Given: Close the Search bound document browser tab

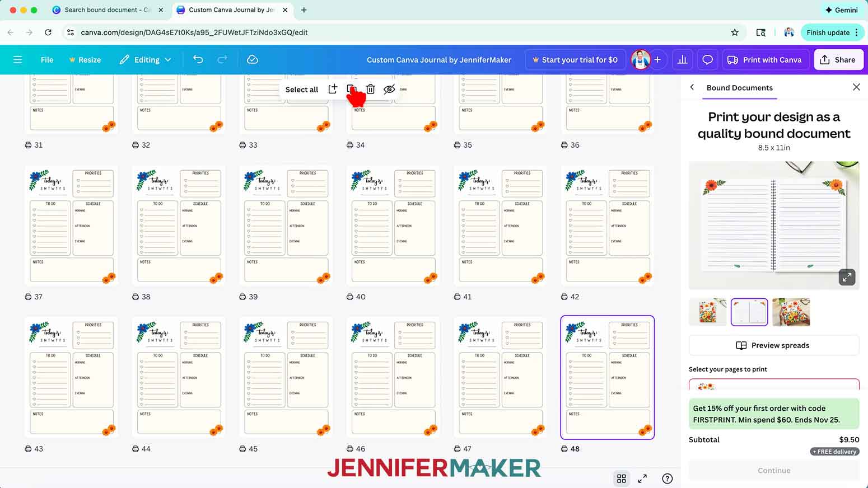Looking at the screenshot, I should point(161,10).
